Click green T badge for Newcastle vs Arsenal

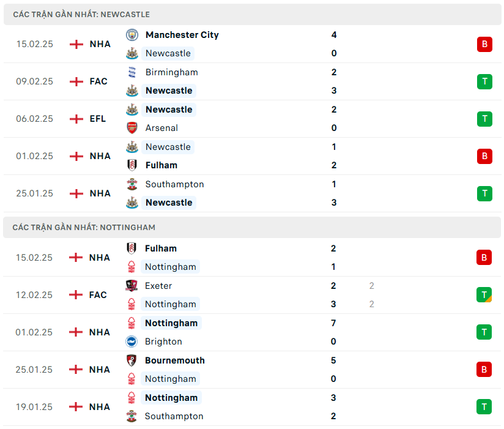pyautogui.click(x=484, y=119)
